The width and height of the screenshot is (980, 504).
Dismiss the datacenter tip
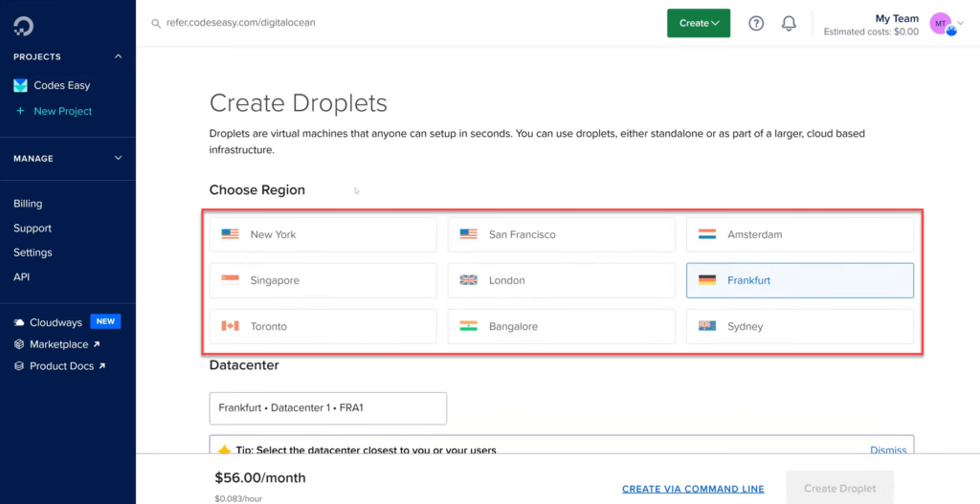pyautogui.click(x=888, y=449)
